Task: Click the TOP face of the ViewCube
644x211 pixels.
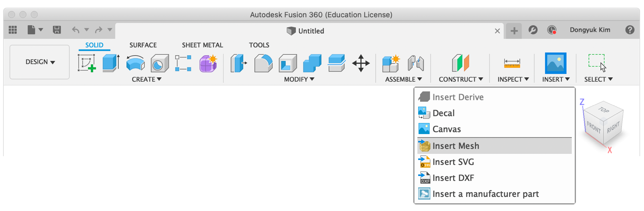Action: click(x=604, y=110)
